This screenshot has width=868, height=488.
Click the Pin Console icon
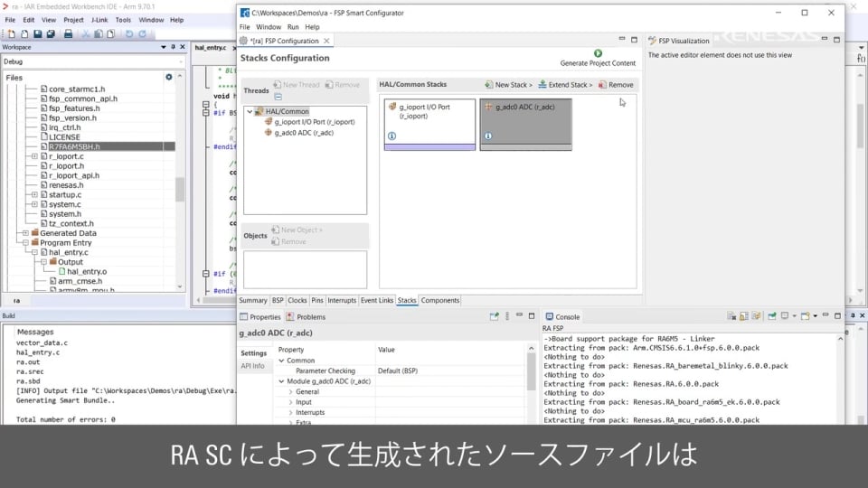pos(771,316)
